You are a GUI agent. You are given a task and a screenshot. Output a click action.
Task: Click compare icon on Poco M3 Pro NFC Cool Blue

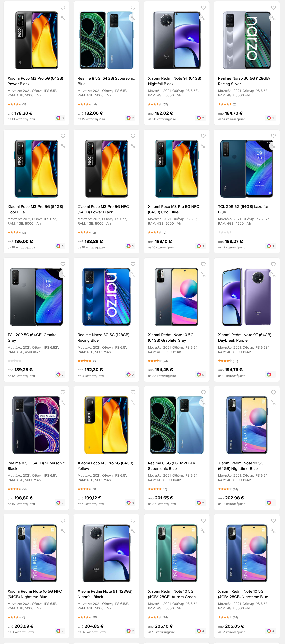(203, 146)
